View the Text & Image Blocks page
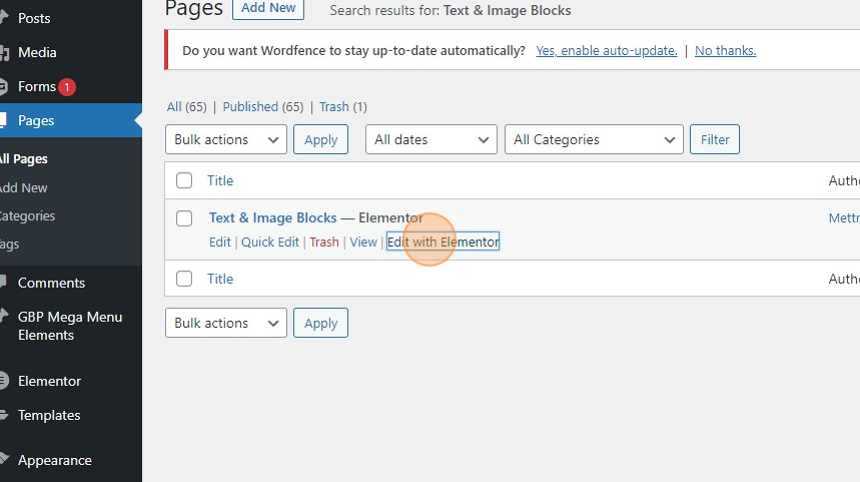This screenshot has width=860, height=482. point(363,242)
